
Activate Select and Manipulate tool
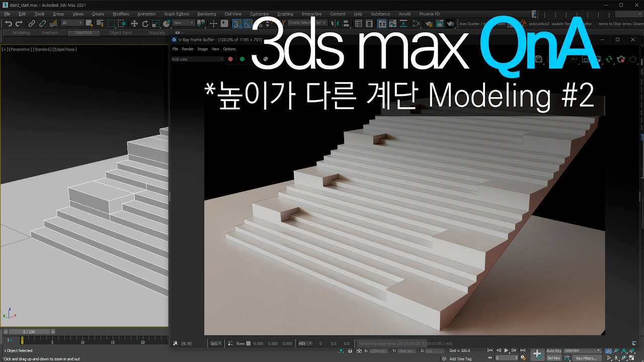tap(213, 23)
